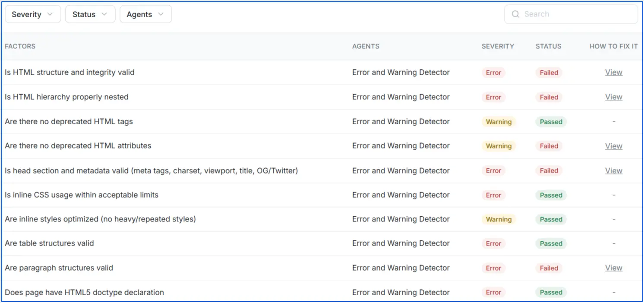
Task: Click the Passed badge on table structures row
Action: (551, 243)
